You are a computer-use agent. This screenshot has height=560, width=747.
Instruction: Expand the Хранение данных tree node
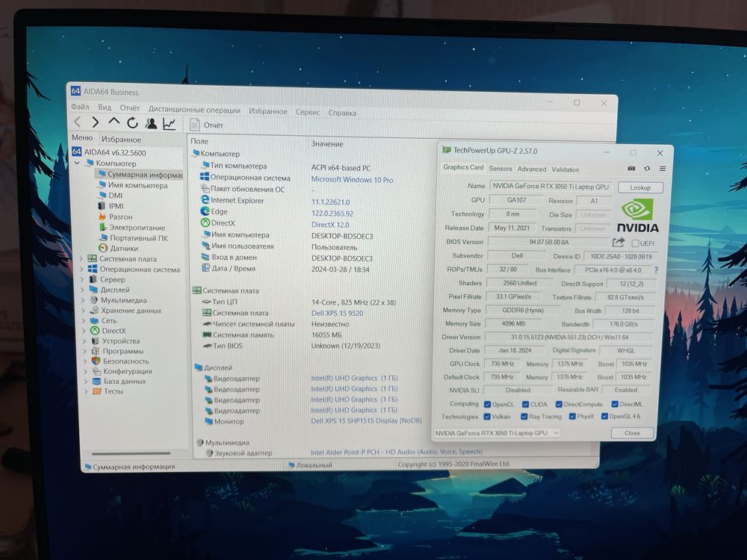pyautogui.click(x=84, y=311)
